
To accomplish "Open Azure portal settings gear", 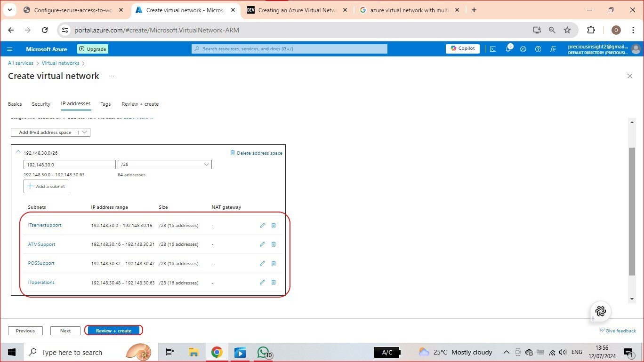I will (523, 49).
